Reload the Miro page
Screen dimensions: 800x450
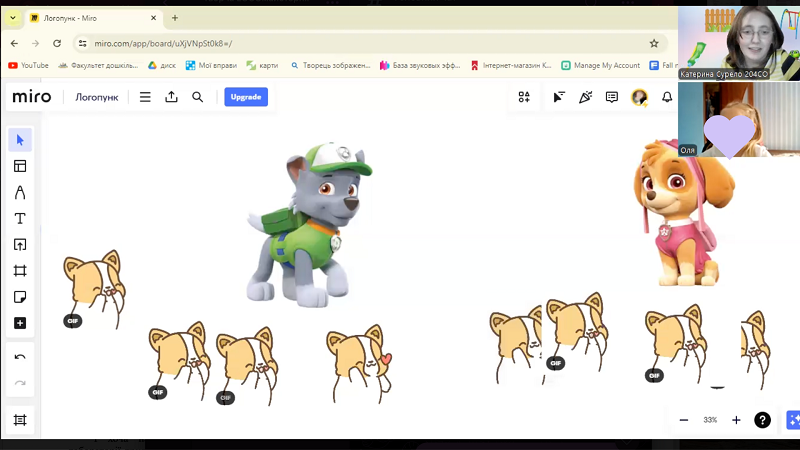[57, 43]
